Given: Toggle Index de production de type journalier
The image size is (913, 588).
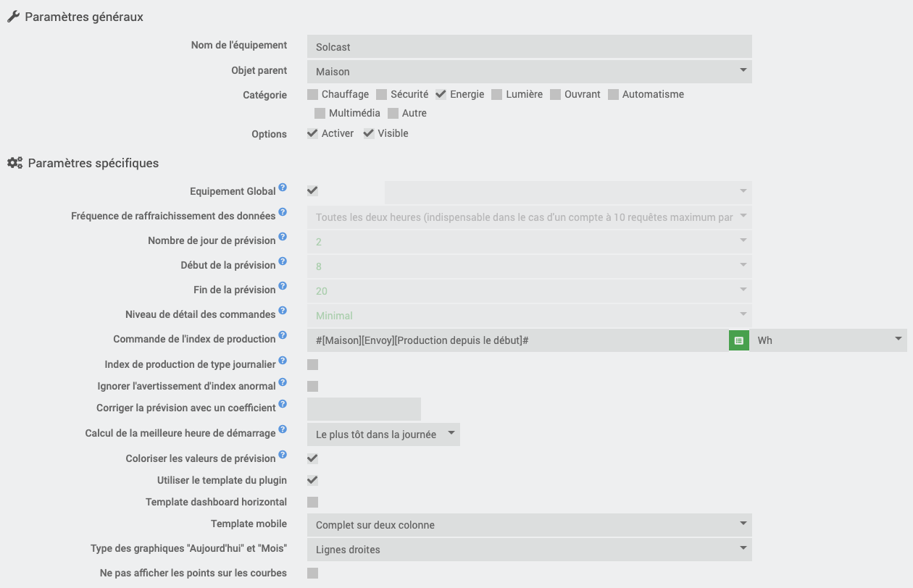Looking at the screenshot, I should [x=313, y=364].
